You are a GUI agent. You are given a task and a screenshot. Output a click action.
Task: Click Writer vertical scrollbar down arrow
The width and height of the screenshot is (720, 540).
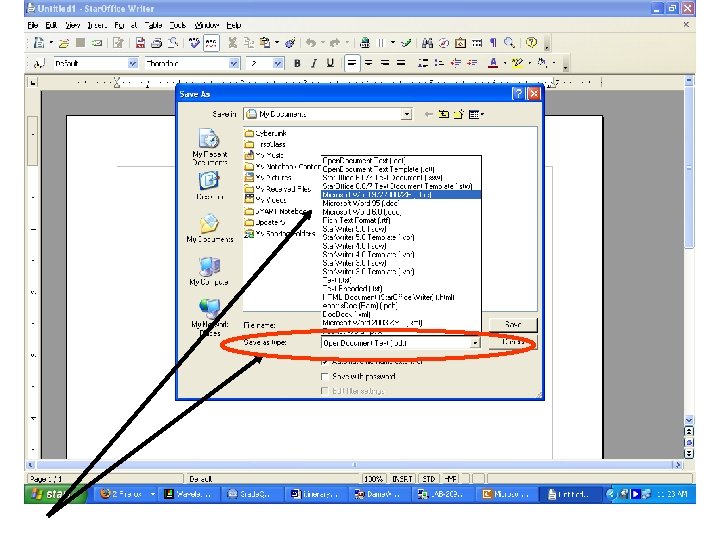coord(689,420)
